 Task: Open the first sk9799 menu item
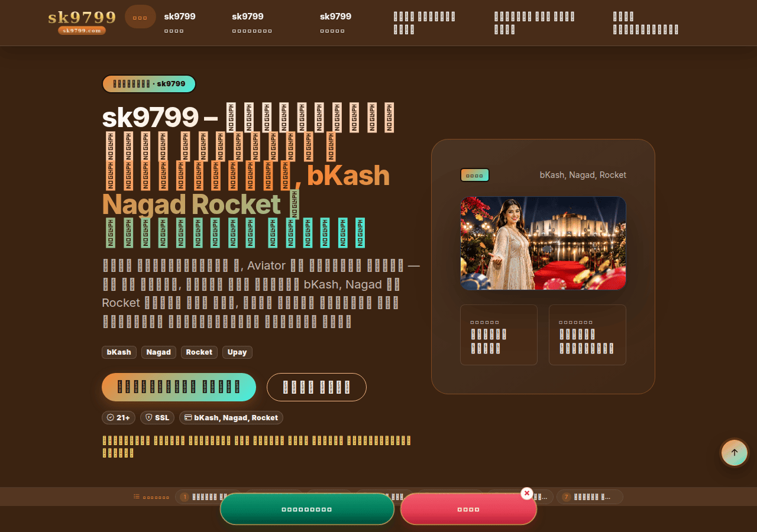pos(180,22)
